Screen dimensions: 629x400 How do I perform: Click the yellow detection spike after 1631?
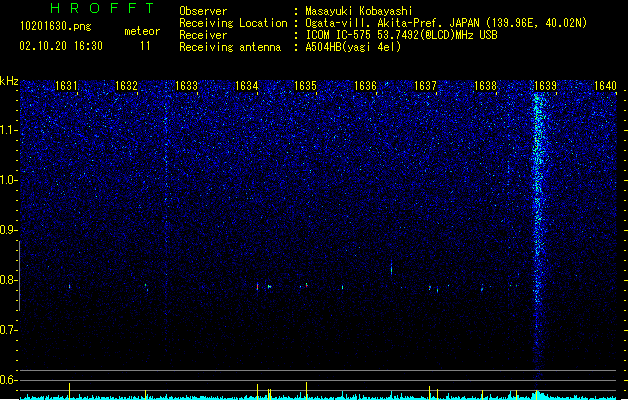[x=69, y=391]
